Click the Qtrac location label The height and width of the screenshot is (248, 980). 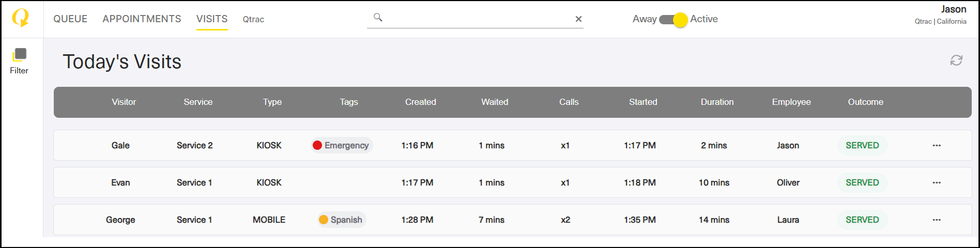(x=253, y=20)
